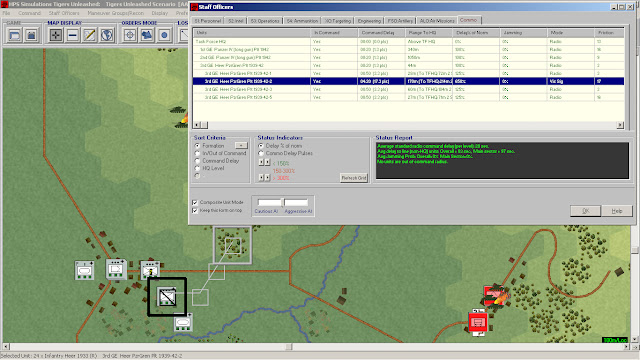Image resolution: width=640 pixels, height=360 pixels.
Task: Open the Maneuver Groups/Recon menu
Action: pyautogui.click(x=116, y=13)
